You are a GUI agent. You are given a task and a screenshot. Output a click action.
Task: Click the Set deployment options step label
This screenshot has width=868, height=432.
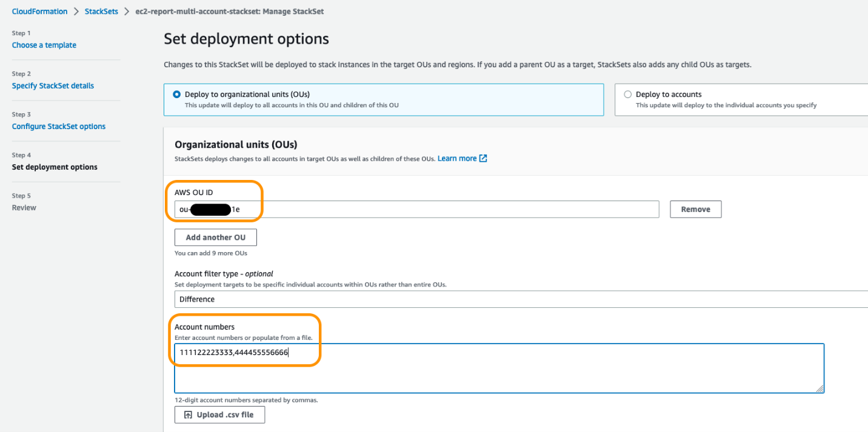(x=55, y=167)
